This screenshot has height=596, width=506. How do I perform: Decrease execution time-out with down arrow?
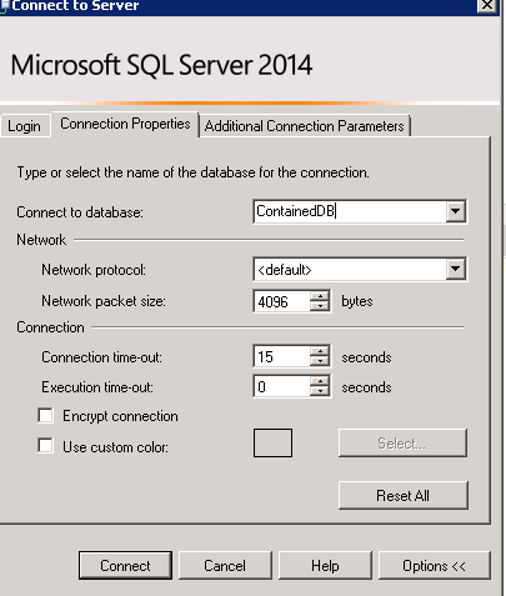tap(320, 391)
